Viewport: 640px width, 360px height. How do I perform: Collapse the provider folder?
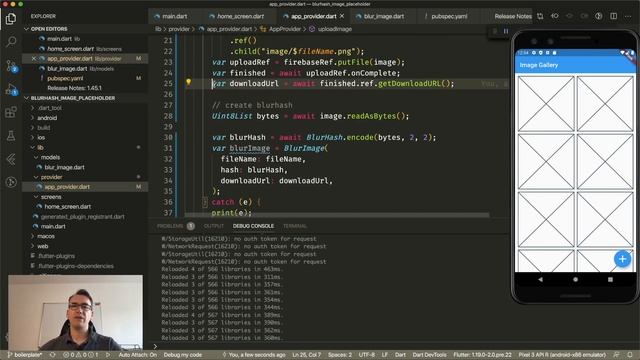click(x=51, y=177)
